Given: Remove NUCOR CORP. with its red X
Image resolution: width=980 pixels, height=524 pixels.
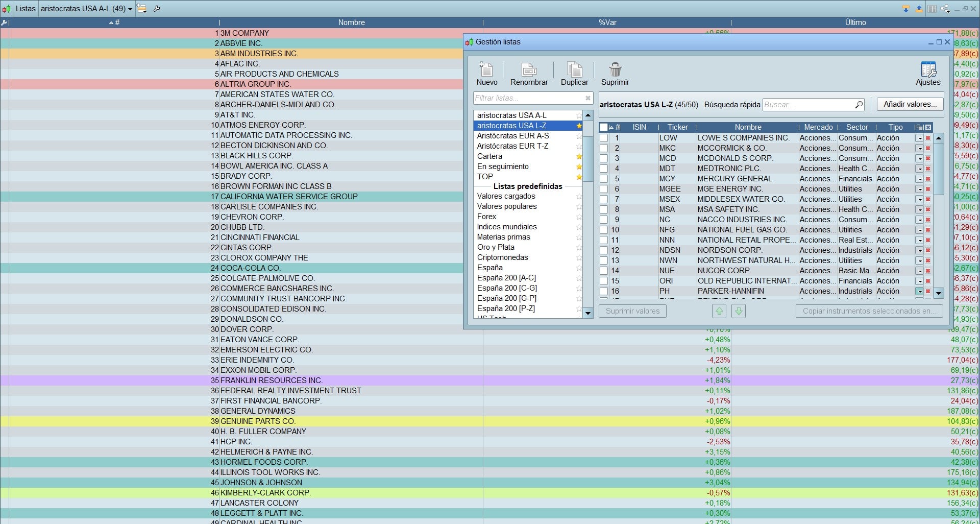Looking at the screenshot, I should click(x=928, y=271).
